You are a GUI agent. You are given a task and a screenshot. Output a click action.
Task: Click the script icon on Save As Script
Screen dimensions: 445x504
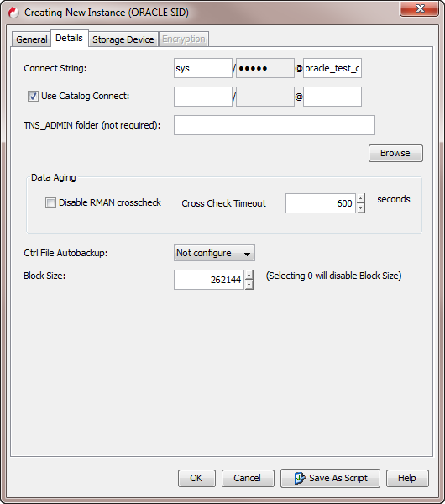coord(300,478)
